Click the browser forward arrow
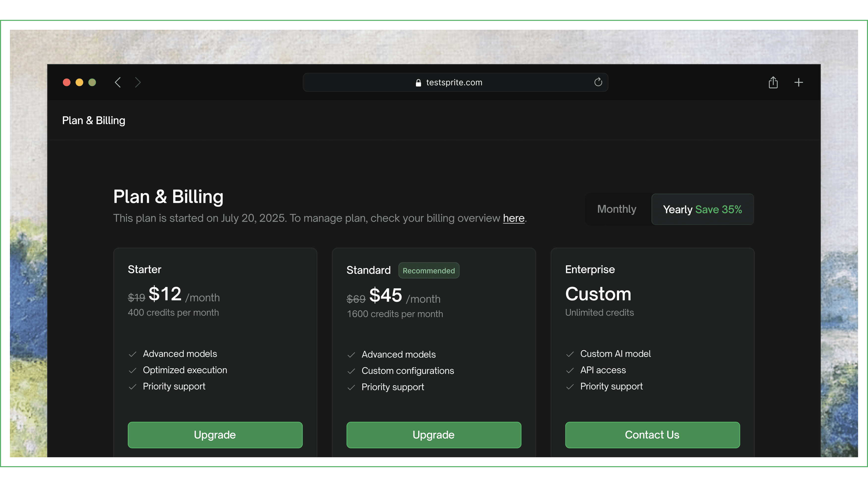Viewport: 868px width, 487px height. point(137,82)
